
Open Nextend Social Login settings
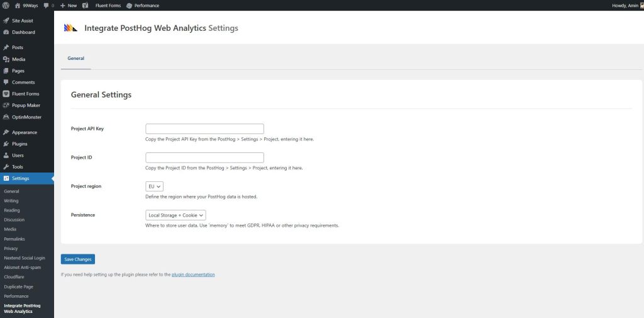(x=25, y=258)
